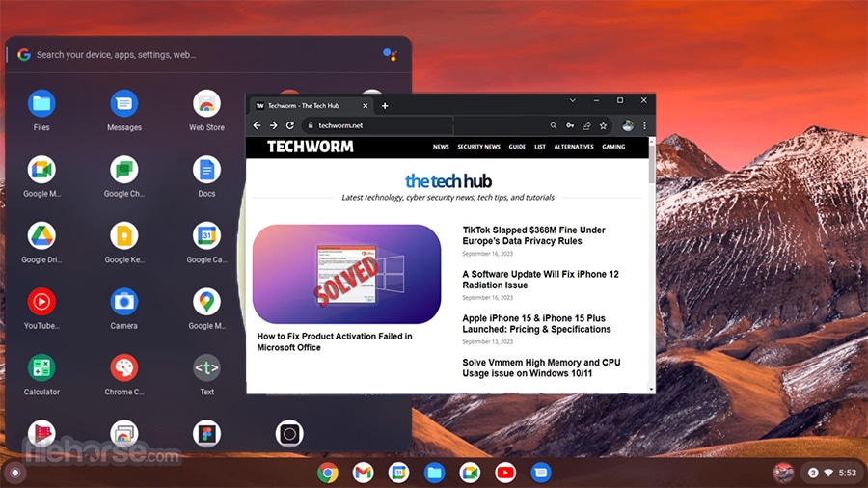Open the Camera app
868x488 pixels.
click(x=124, y=302)
